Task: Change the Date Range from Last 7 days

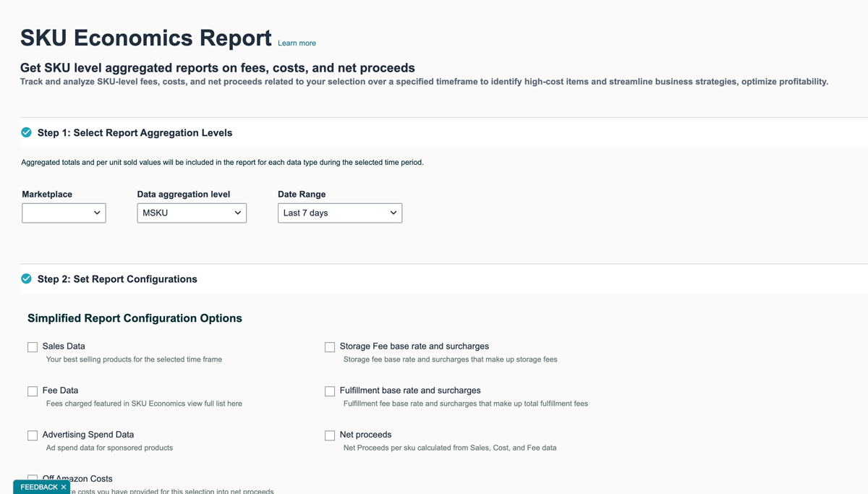Action: pyautogui.click(x=339, y=213)
